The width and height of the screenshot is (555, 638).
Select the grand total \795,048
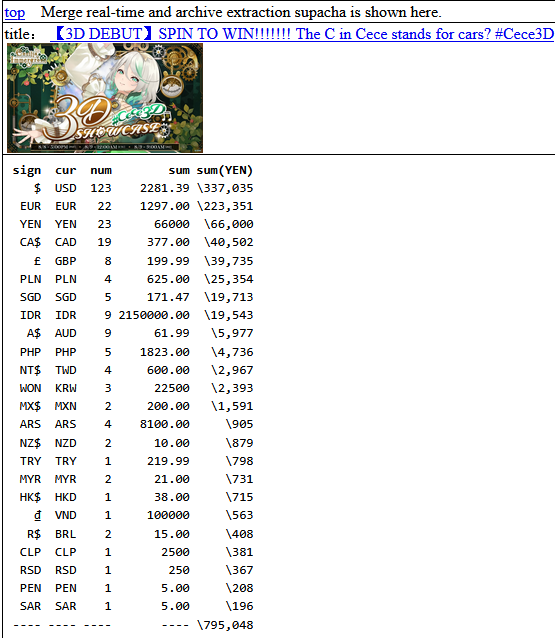point(225,625)
